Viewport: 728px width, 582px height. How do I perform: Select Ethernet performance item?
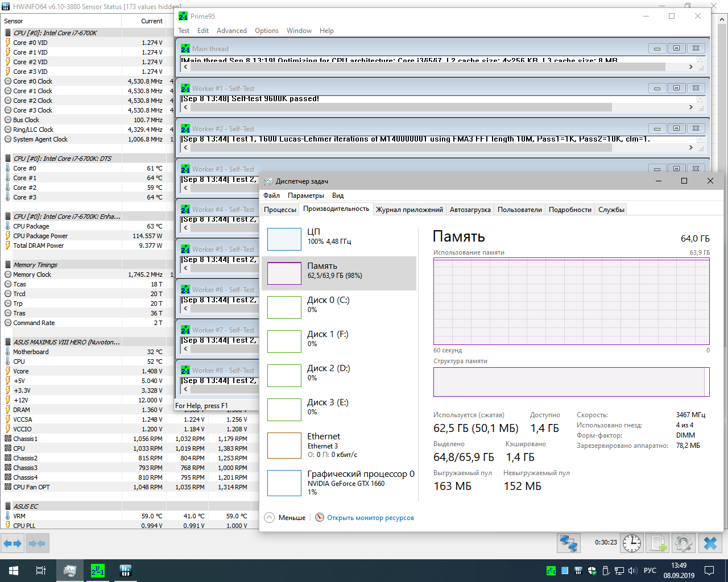339,446
